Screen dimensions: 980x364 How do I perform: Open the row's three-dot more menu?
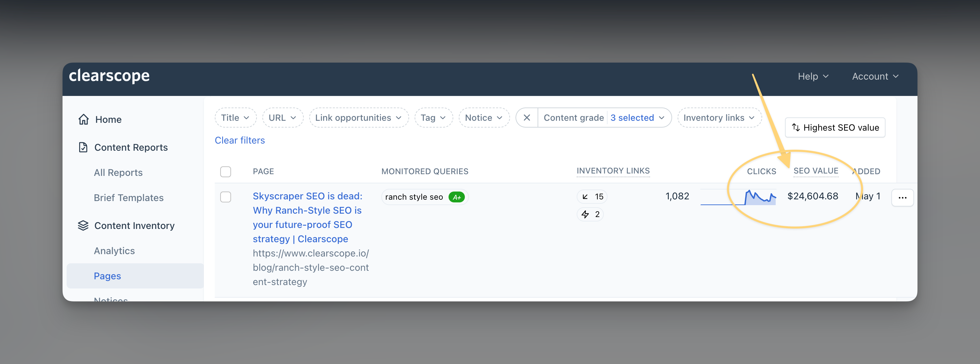pos(903,198)
